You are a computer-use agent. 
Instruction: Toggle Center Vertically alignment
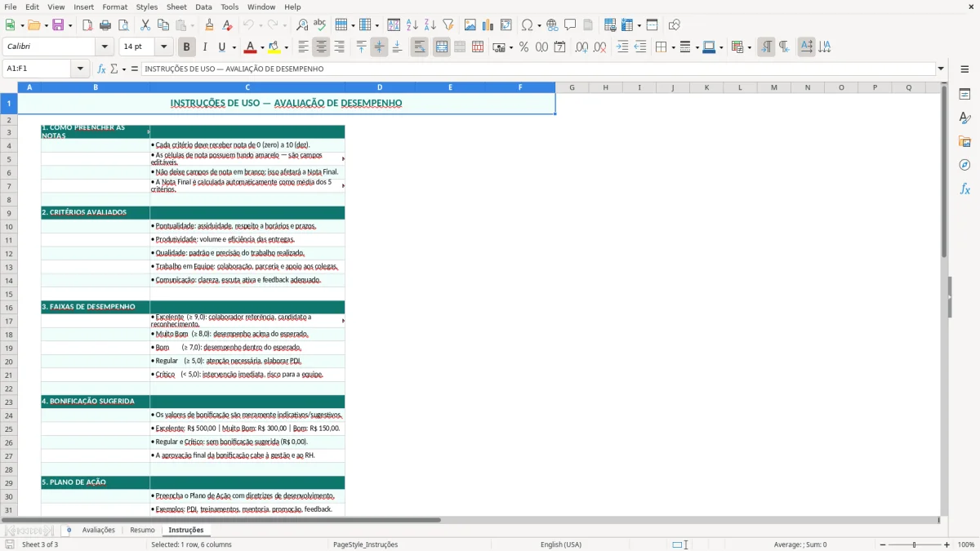(x=379, y=47)
